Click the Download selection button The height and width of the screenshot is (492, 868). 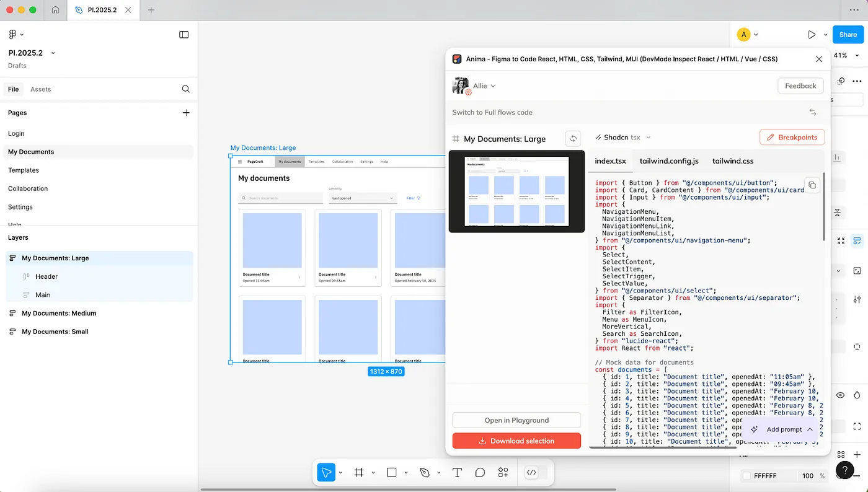click(x=516, y=441)
